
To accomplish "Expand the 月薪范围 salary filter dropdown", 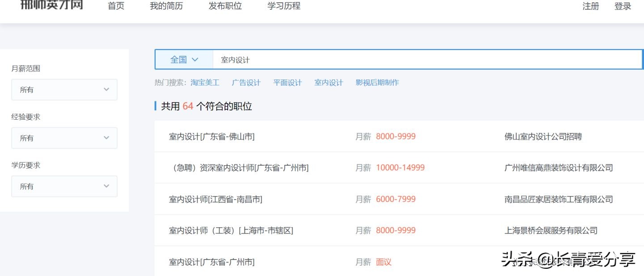I will tap(64, 90).
